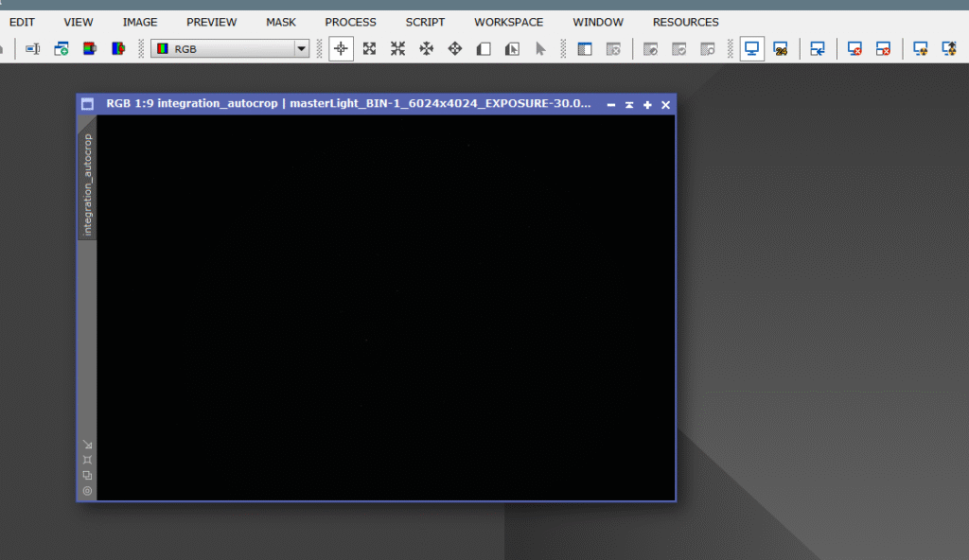The height and width of the screenshot is (560, 969).
Task: Shade the integration_autocrop image window
Action: (629, 105)
